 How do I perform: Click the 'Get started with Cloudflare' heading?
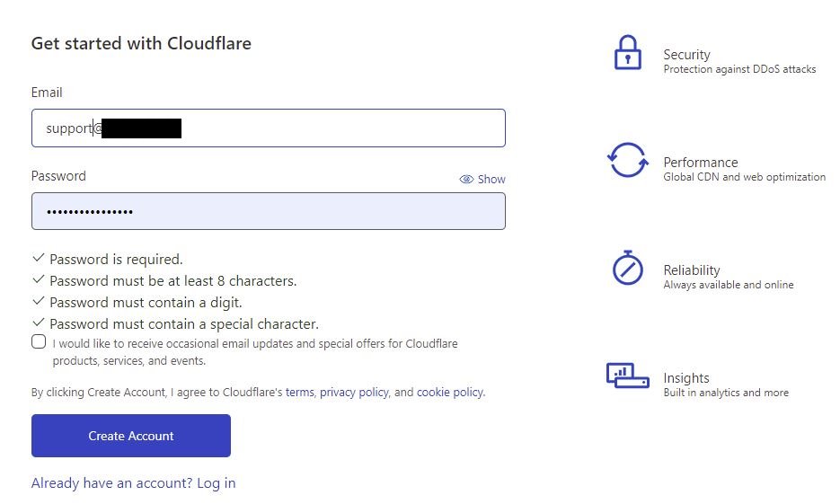(141, 43)
